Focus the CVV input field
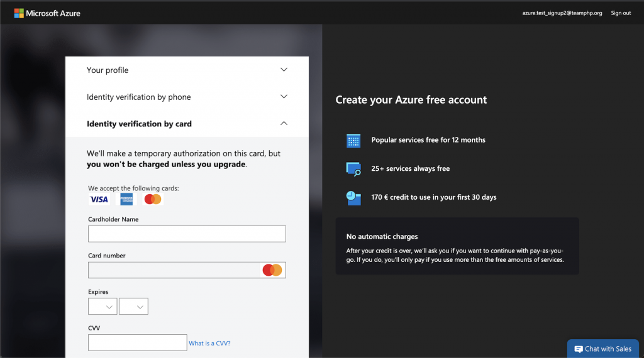This screenshot has height=358, width=644. [x=138, y=342]
